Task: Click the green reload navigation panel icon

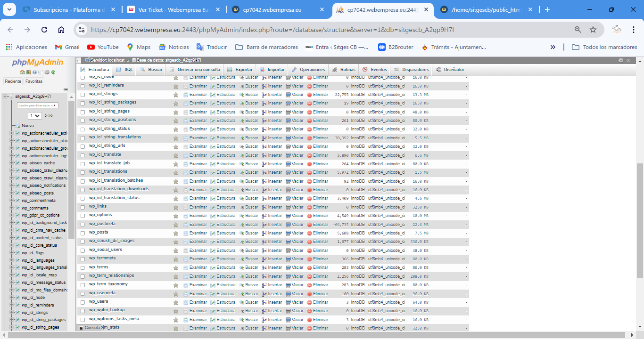Action: [53, 72]
